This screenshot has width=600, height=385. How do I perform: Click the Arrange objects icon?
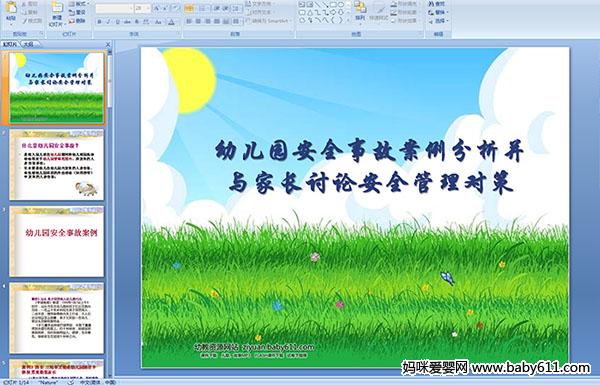(x=360, y=11)
